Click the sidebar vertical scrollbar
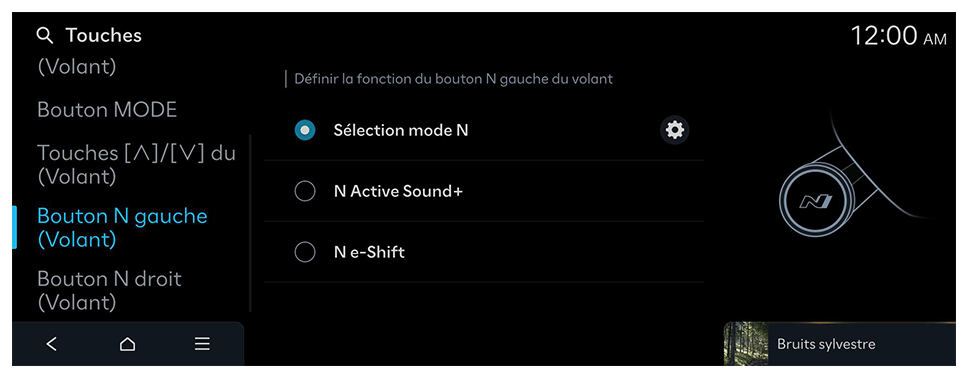 click(250, 222)
